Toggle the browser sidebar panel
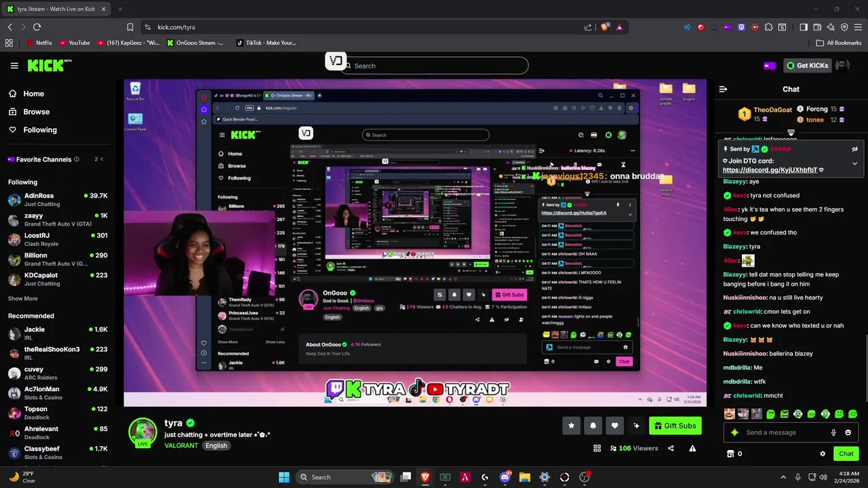 (x=804, y=27)
